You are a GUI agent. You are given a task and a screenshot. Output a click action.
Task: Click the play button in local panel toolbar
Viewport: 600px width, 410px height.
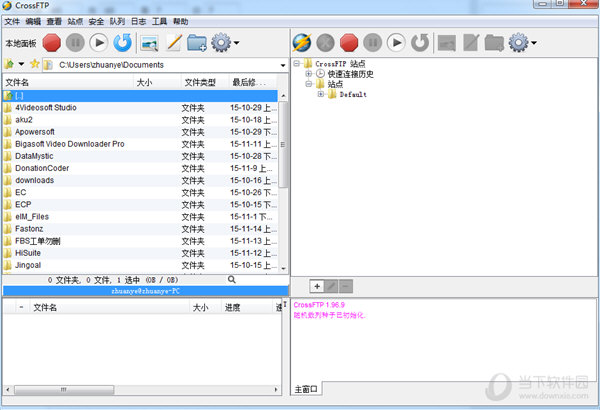point(99,42)
